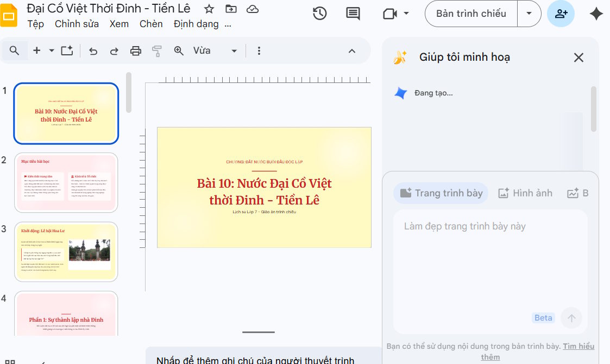Open the Meet video call icon
Viewport: 610px width, 364px height.
pyautogui.click(x=390, y=14)
